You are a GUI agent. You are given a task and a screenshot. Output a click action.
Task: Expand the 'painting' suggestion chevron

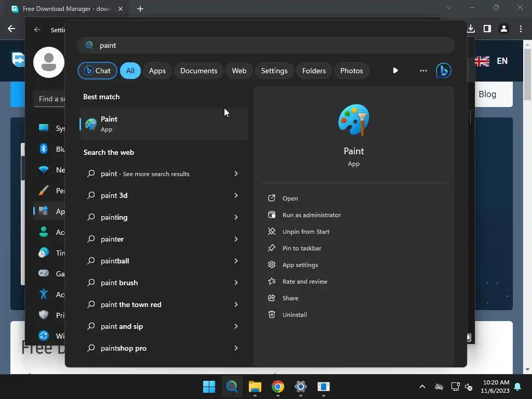236,217
